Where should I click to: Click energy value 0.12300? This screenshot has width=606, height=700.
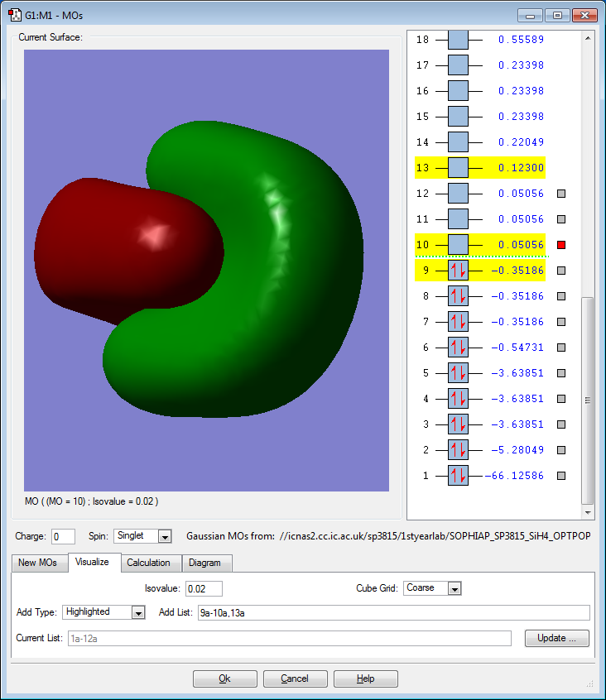[x=522, y=168]
